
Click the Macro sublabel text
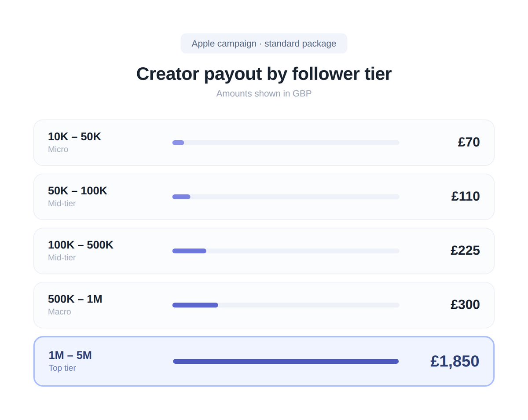59,312
